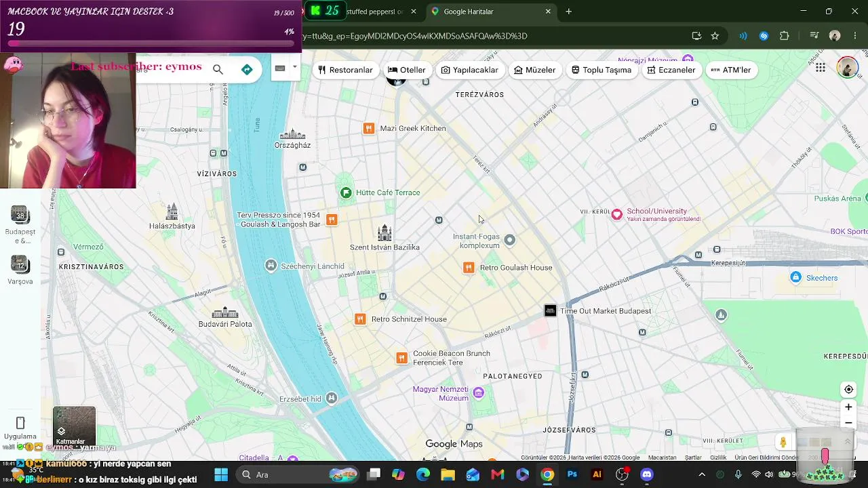This screenshot has width=868, height=488.
Task: Close the stuffed peppers tab
Action: click(x=414, y=12)
